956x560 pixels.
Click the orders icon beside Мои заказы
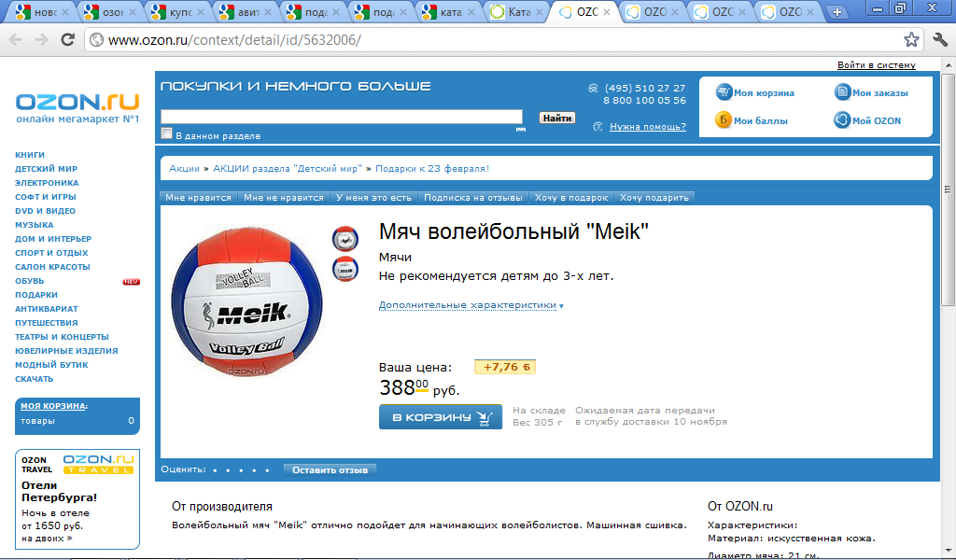click(x=842, y=92)
